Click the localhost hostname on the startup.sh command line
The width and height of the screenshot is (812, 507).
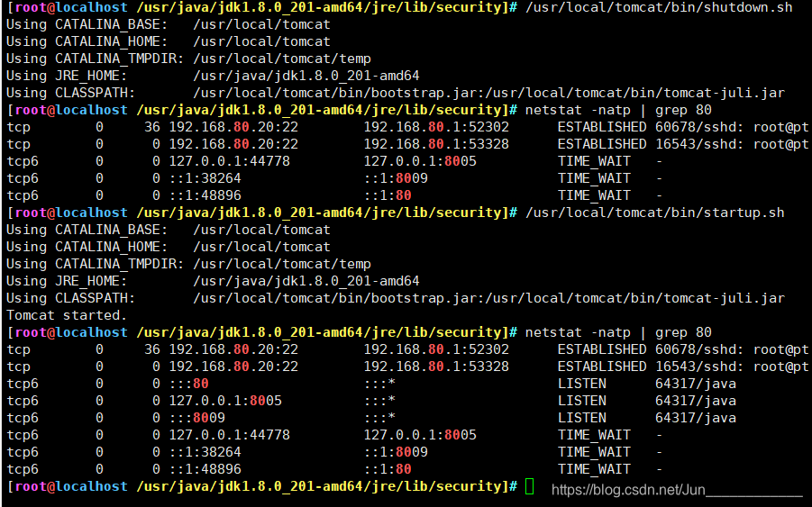tap(91, 213)
